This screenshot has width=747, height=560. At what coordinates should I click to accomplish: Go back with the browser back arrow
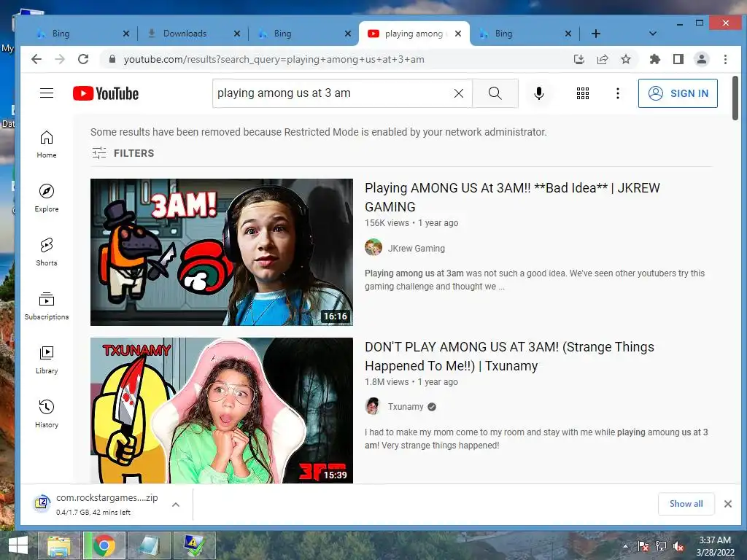(36, 59)
